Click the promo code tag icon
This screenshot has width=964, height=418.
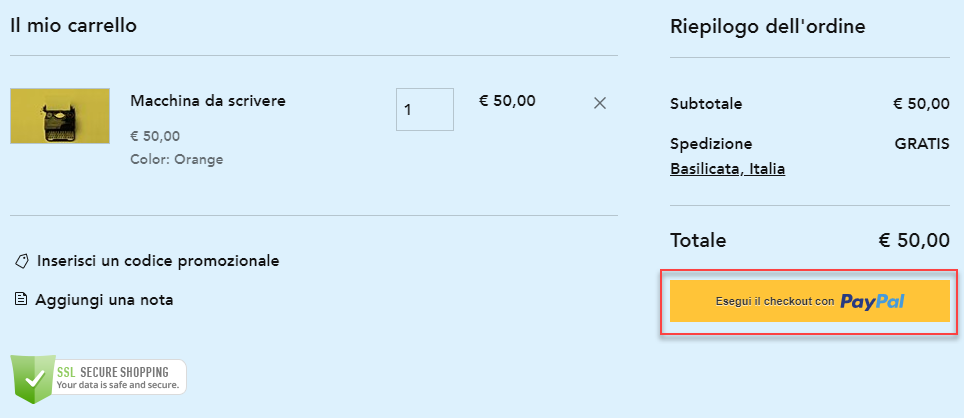[22, 261]
